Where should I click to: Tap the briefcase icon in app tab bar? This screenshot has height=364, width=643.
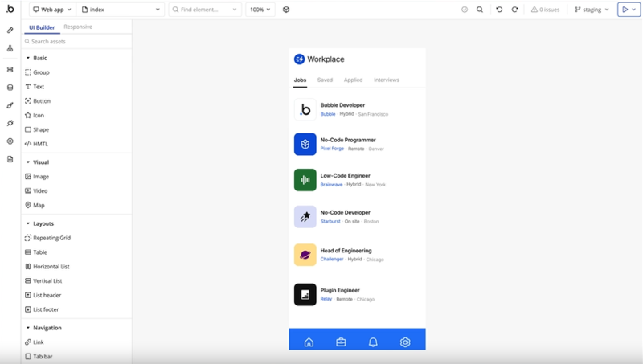pyautogui.click(x=341, y=342)
